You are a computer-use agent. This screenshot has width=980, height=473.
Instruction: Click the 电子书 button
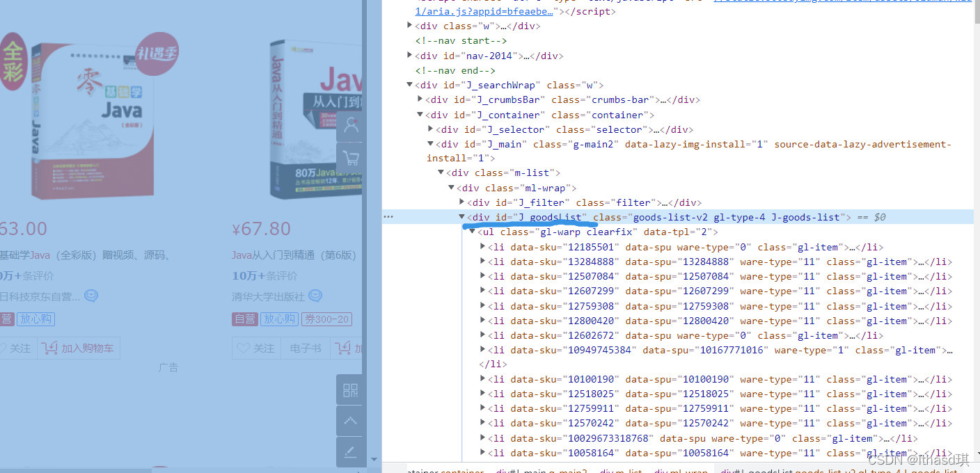pos(306,348)
